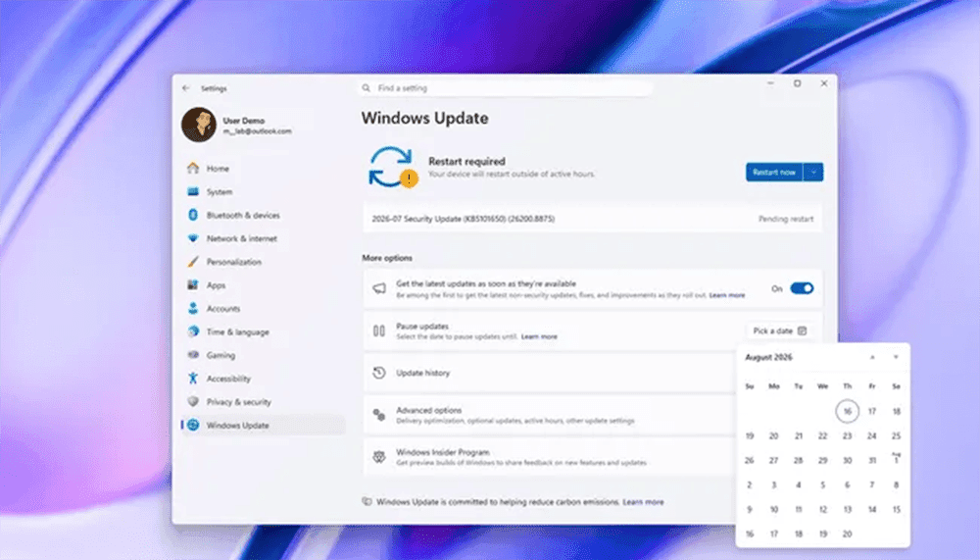Click the Network & internet wifi icon

coord(193,237)
